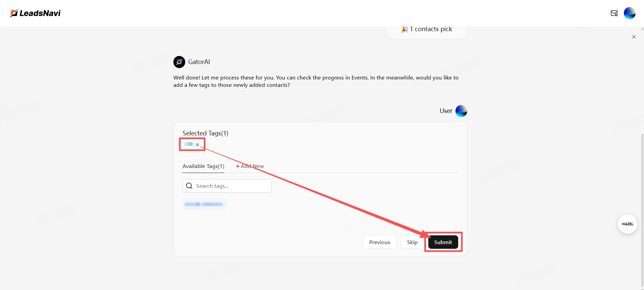Click the LeadsNavi logo in header
Viewport: 644px width, 290px height.
click(x=35, y=13)
